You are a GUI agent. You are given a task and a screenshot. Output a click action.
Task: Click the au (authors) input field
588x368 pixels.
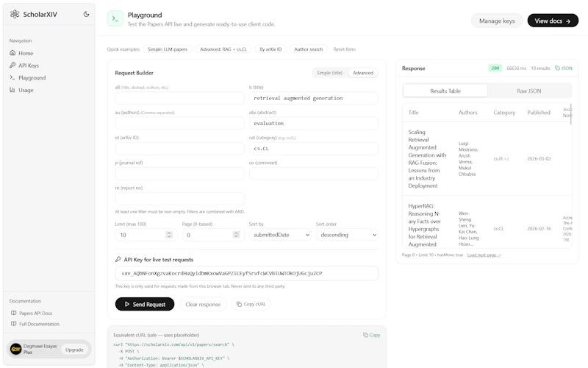click(x=179, y=123)
